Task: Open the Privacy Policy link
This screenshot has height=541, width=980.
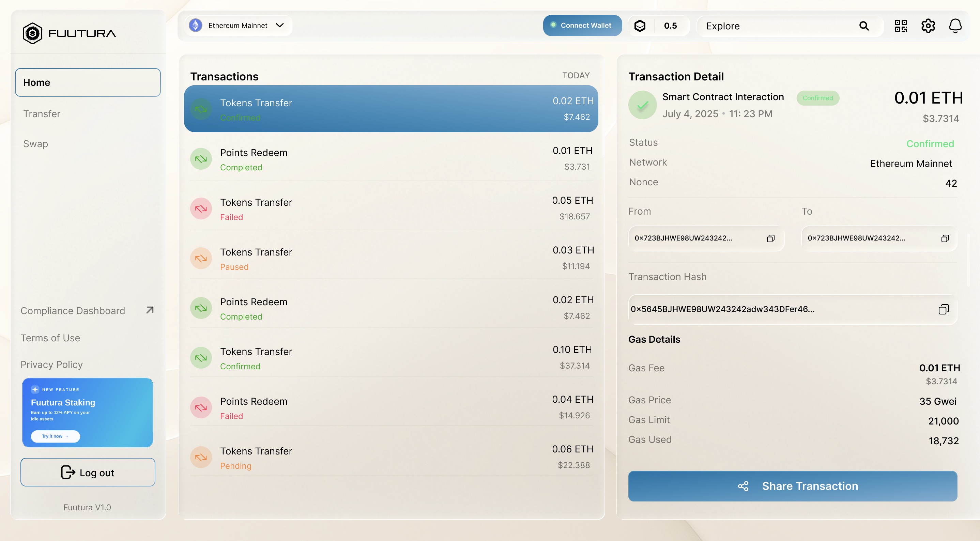Action: pos(51,365)
